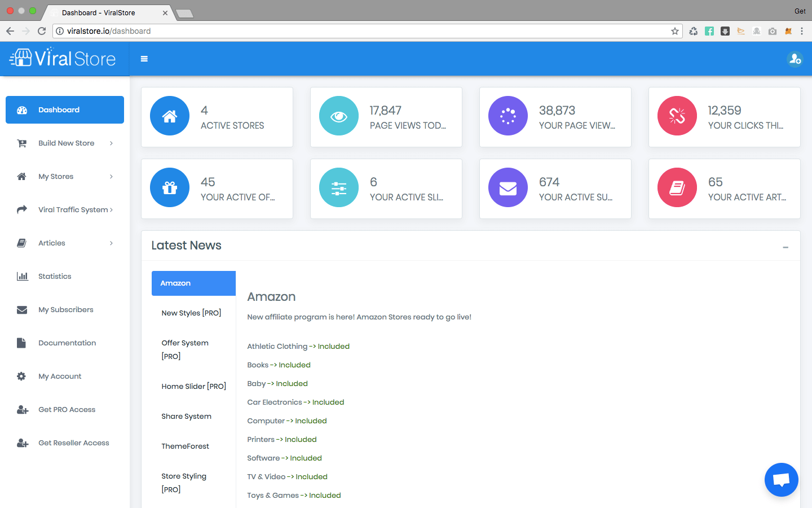Viewport: 812px width, 508px height.
Task: Open the Statistics page
Action: point(65,277)
